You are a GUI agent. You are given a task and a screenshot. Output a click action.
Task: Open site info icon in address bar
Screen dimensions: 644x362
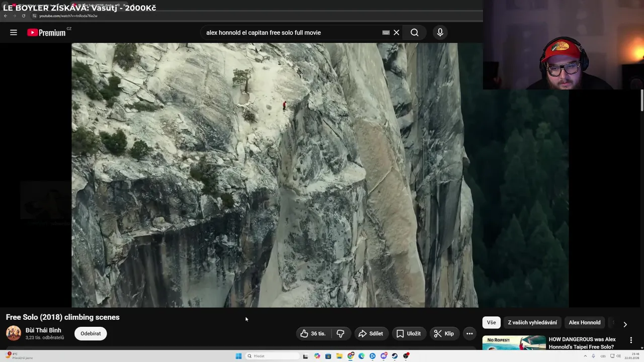point(34,16)
